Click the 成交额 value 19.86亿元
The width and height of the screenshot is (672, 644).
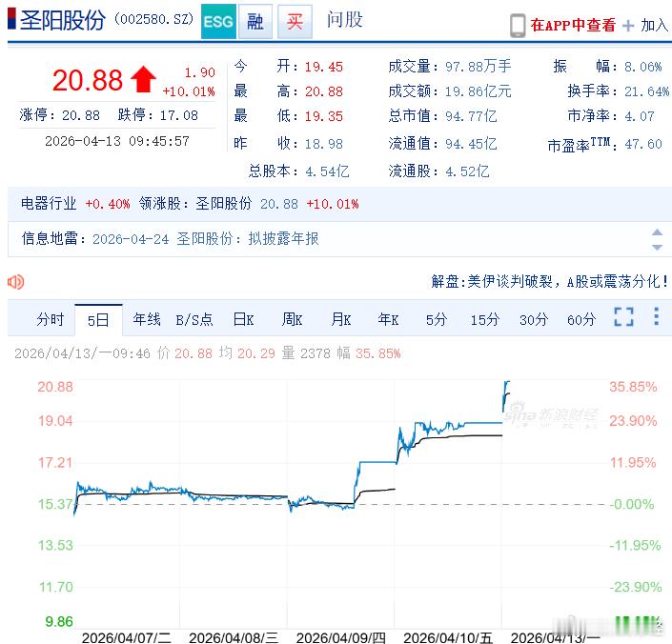479,91
